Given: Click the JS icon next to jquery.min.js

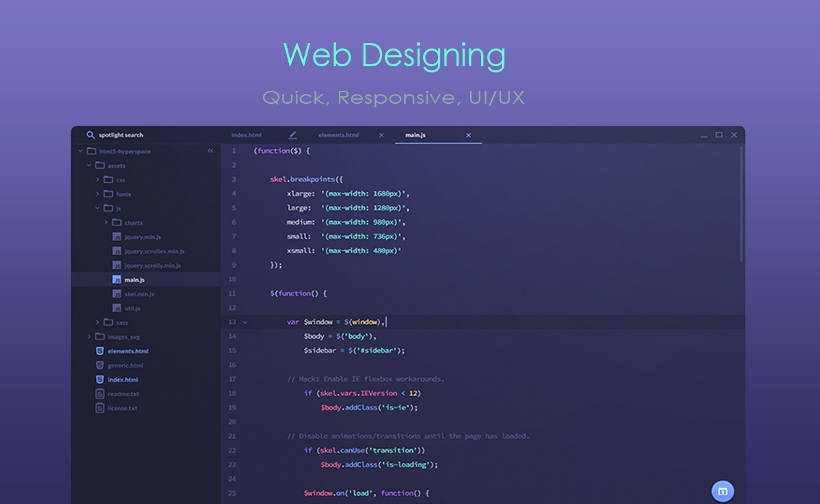Looking at the screenshot, I should pos(116,236).
